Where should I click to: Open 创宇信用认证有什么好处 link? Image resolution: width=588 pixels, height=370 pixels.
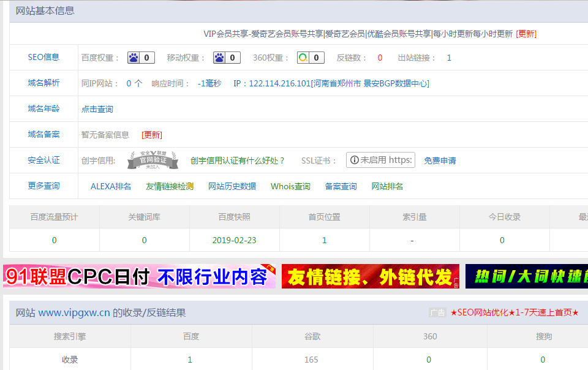[238, 160]
